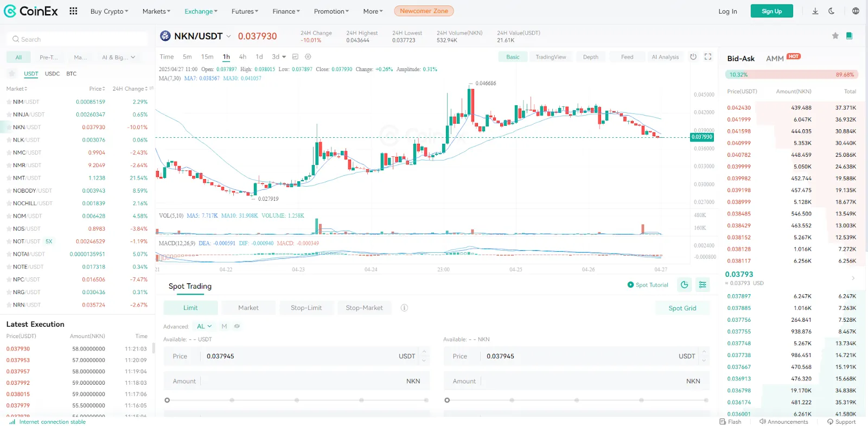Screen dimensions: 868x426
Task: Open the language globe icon
Action: pyautogui.click(x=856, y=11)
